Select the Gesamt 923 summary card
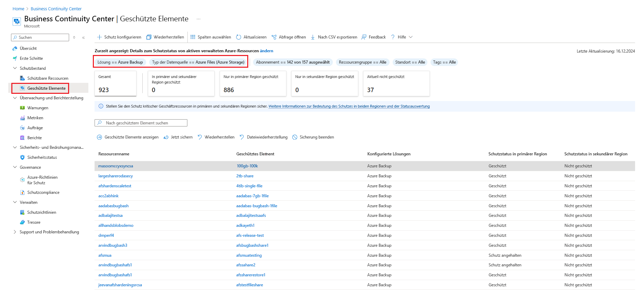 pyautogui.click(x=116, y=84)
